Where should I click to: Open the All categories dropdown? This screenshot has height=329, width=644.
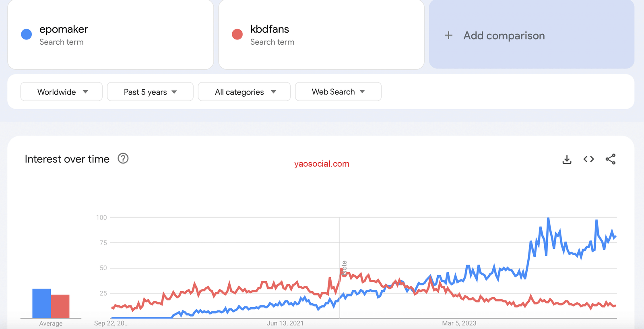pyautogui.click(x=244, y=92)
